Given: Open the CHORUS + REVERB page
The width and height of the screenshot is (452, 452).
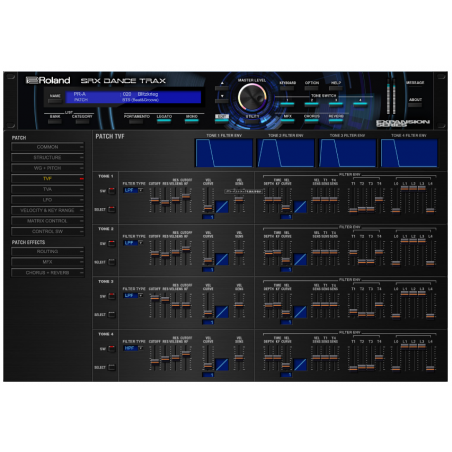Looking at the screenshot, I should (x=47, y=273).
